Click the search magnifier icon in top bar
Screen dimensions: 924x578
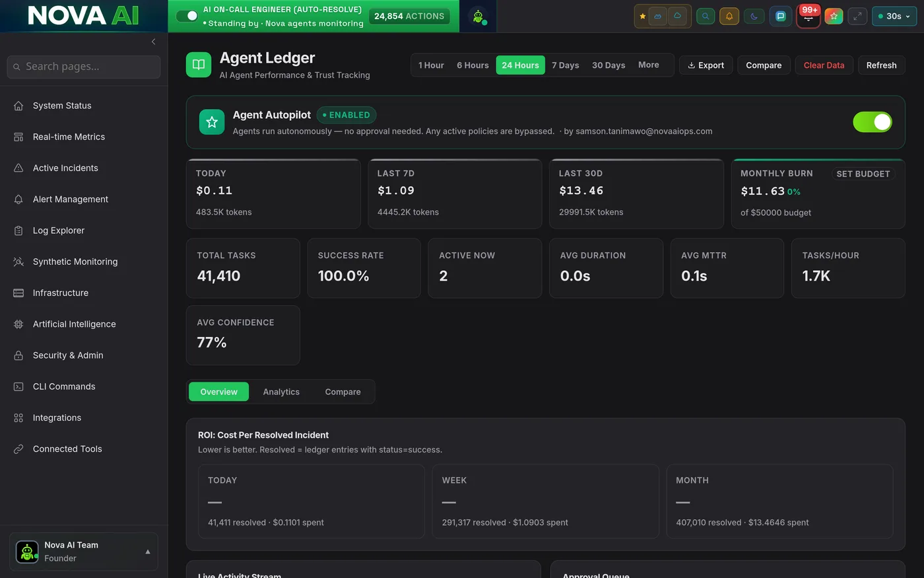click(x=706, y=17)
